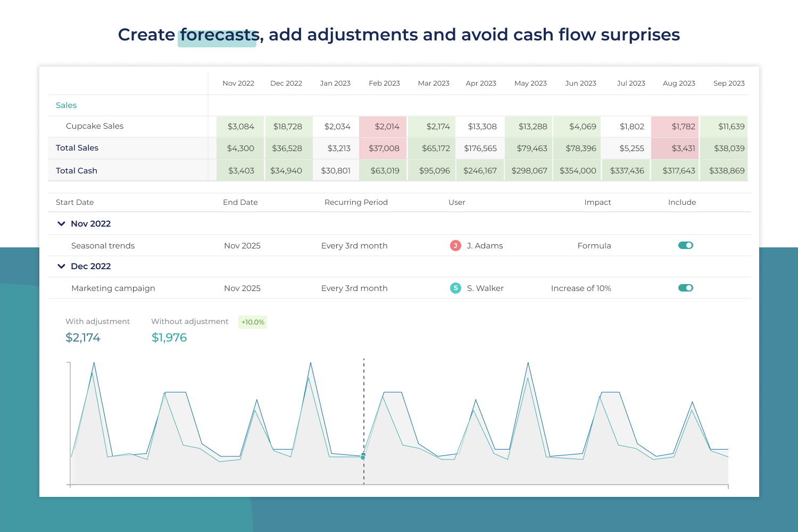
Task: Select Cupcake Sales cell $3,084
Action: point(240,127)
